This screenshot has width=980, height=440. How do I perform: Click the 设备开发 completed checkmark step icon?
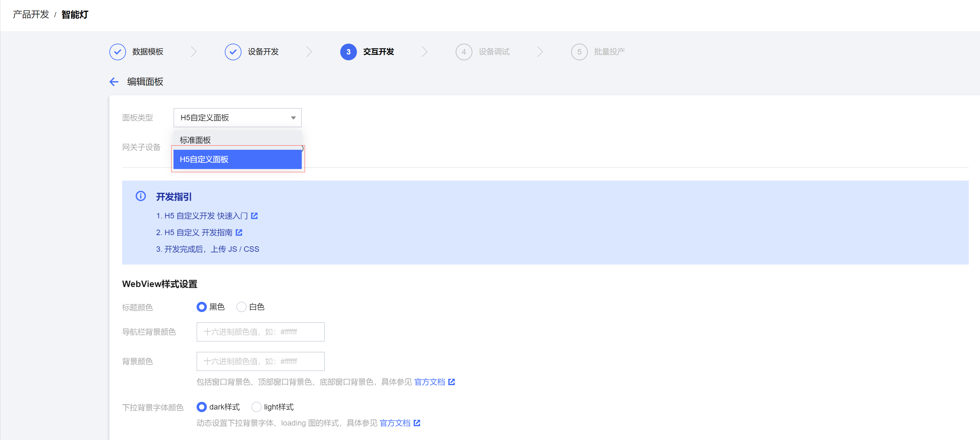pos(233,52)
